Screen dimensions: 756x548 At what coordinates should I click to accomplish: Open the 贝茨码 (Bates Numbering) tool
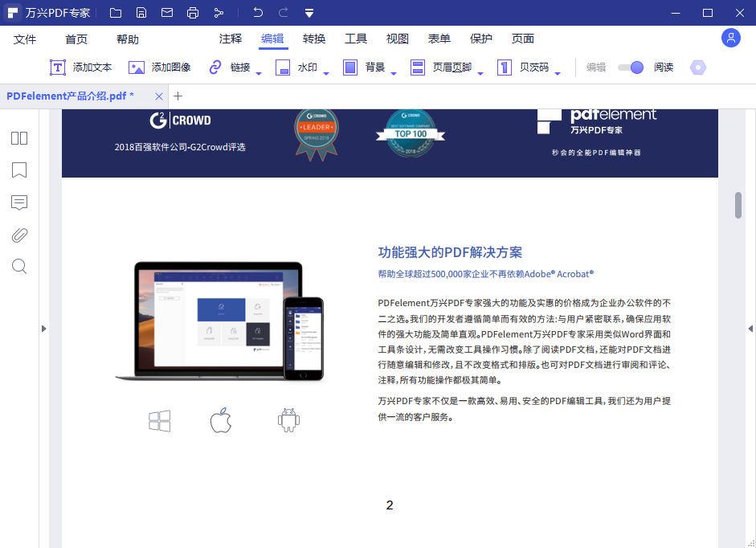[533, 67]
